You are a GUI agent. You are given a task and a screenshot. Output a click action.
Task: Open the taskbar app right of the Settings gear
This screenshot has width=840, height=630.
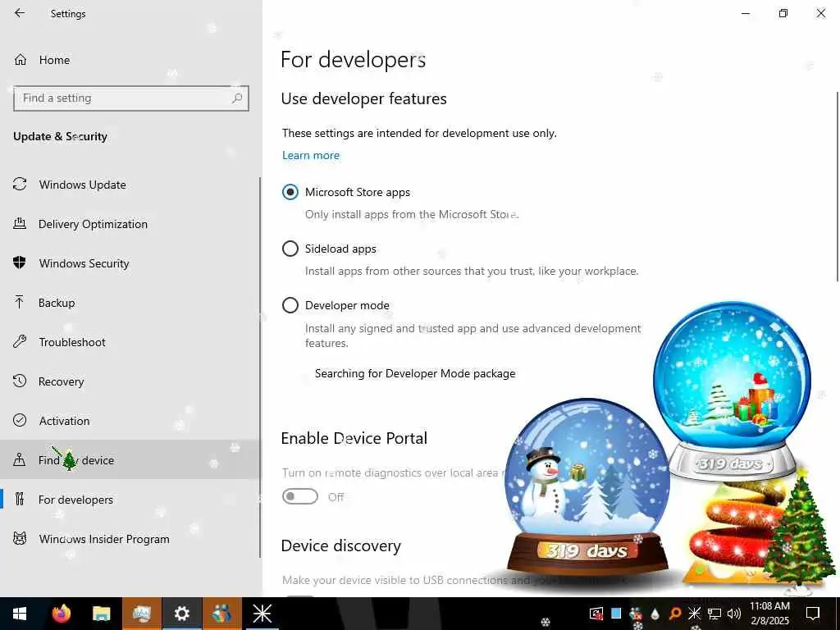pyautogui.click(x=221, y=614)
